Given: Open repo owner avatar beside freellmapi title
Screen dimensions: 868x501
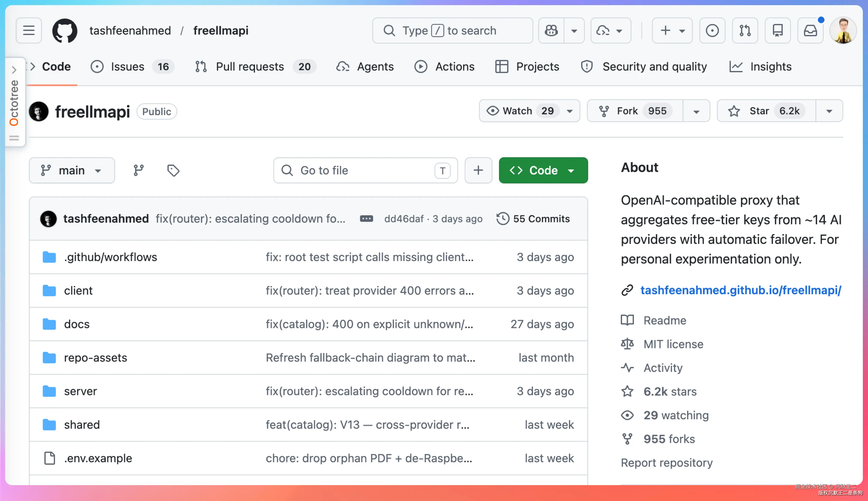Looking at the screenshot, I should (x=39, y=112).
